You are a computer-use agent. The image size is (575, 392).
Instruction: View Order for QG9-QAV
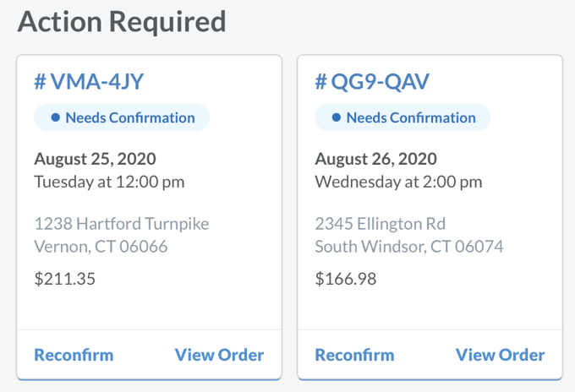point(500,355)
